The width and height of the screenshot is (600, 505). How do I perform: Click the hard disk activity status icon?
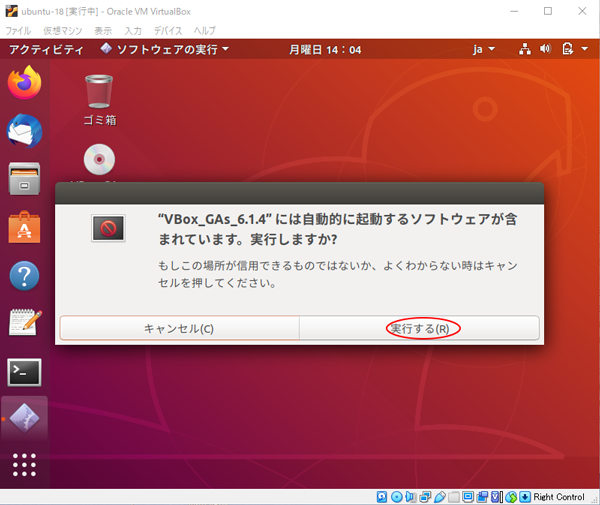(x=382, y=497)
